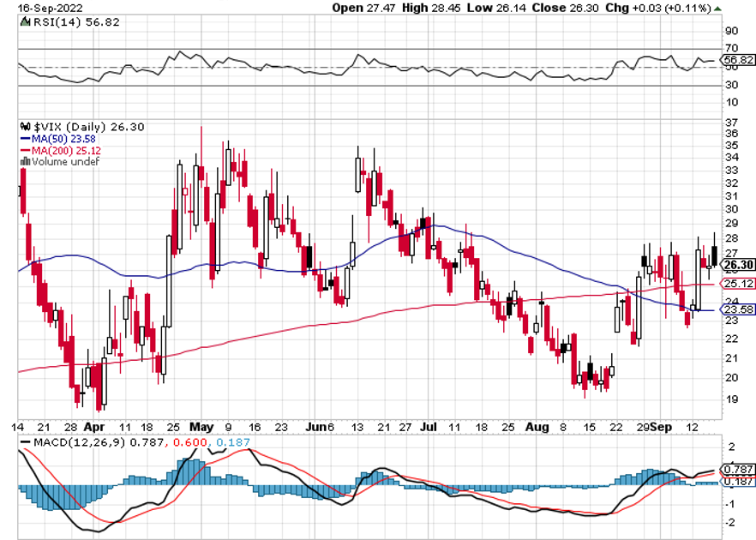This screenshot has height=540, width=756.
Task: Click the 25.12 red price tag on right axis
Action: pos(738,284)
